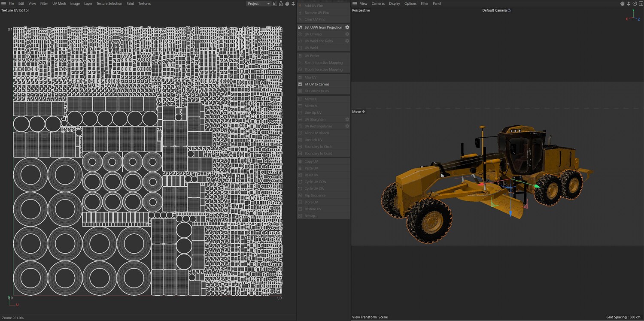Open the Panel menu in viewport
Viewport: 644px width, 321px height.
click(x=437, y=3)
